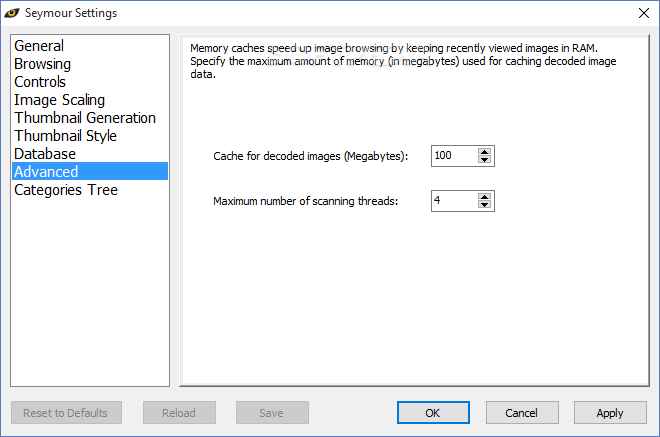Click the Reset to Defaults button
Screen dimensions: 660x437
(x=66, y=413)
